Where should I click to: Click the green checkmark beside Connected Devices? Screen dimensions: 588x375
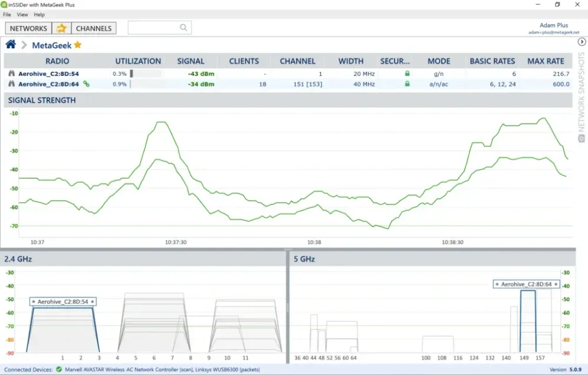pyautogui.click(x=58, y=370)
